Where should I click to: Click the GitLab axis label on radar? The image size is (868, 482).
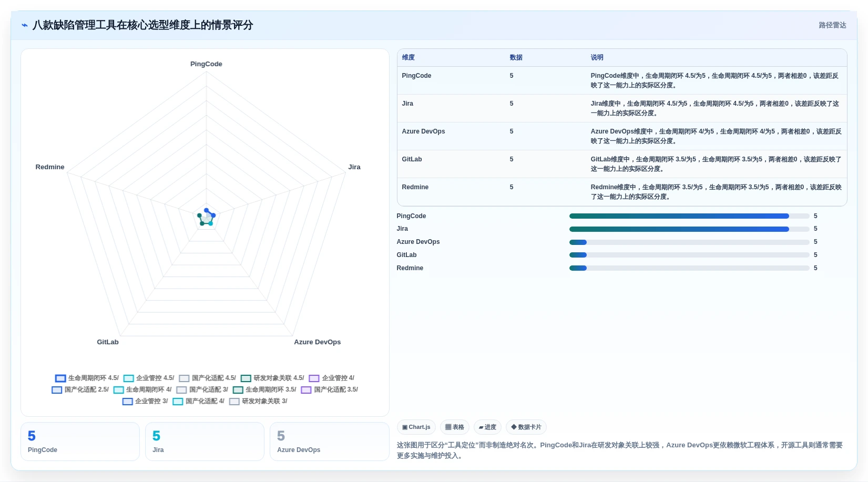coord(108,342)
